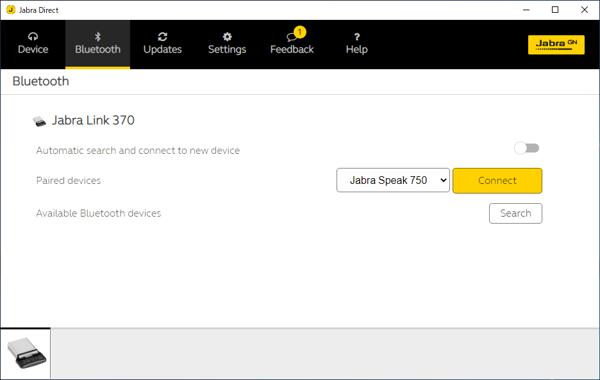Open the Device tab
The width and height of the screenshot is (600, 380).
pos(33,44)
